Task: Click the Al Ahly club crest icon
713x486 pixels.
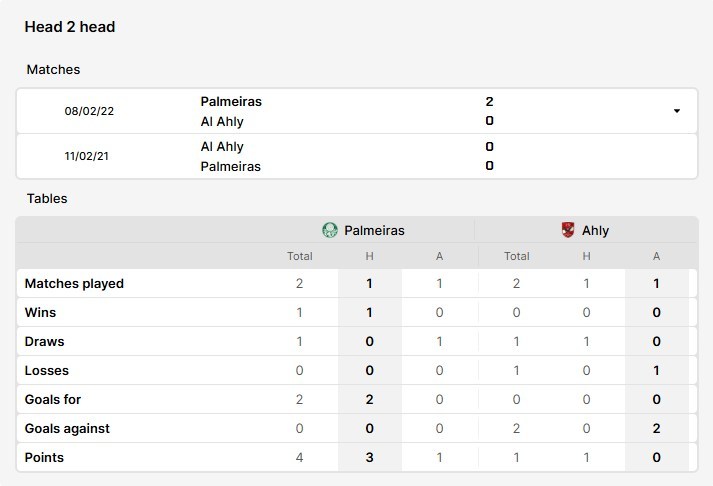Action: click(567, 230)
